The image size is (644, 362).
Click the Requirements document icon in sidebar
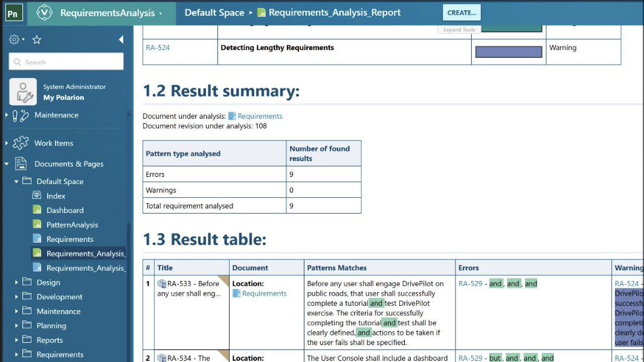click(37, 238)
